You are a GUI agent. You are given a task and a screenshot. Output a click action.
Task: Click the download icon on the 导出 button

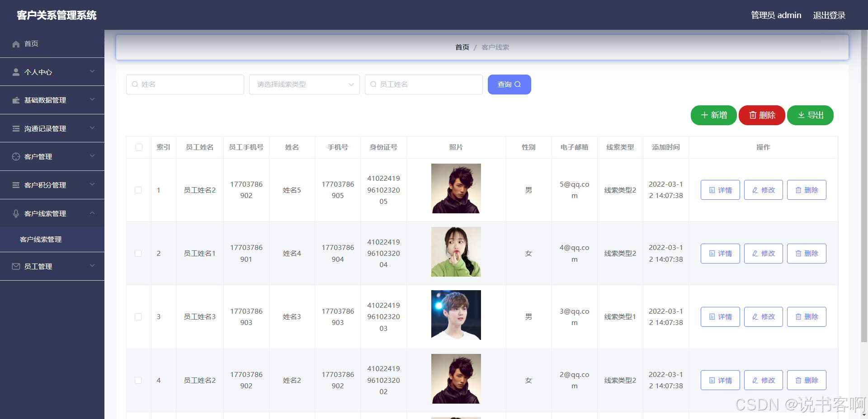coord(801,115)
